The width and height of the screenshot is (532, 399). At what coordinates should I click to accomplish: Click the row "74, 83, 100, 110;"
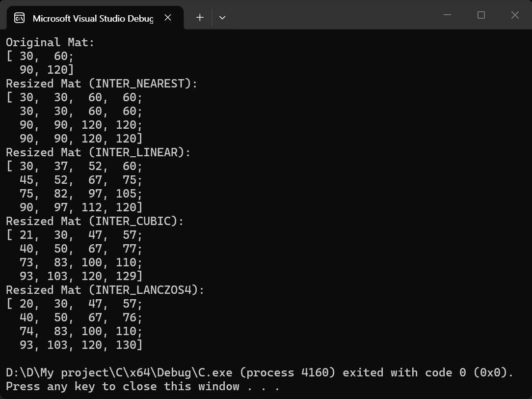[81, 331]
